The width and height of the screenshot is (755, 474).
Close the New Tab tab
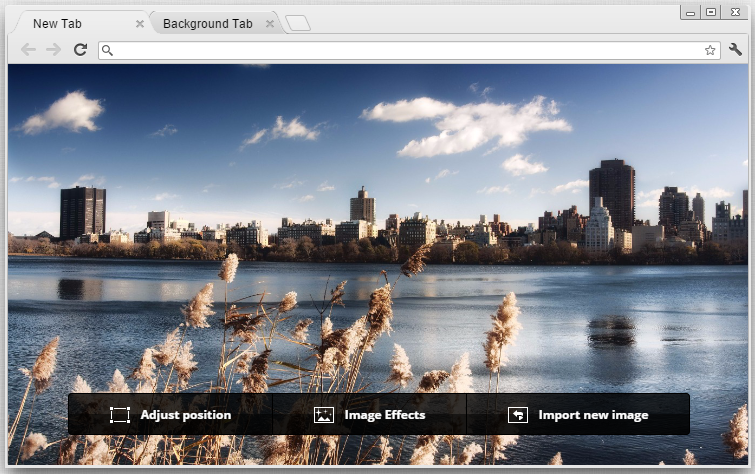pyautogui.click(x=140, y=24)
